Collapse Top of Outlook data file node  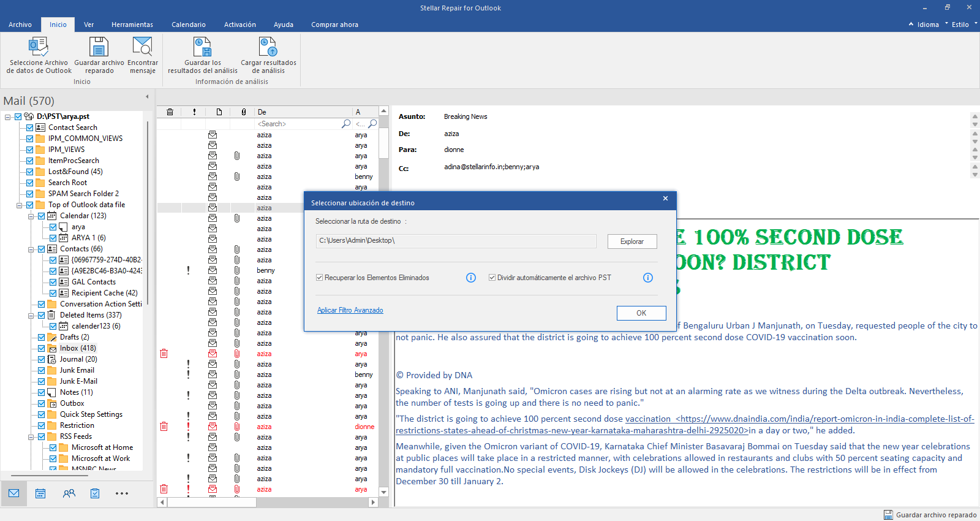(20, 205)
